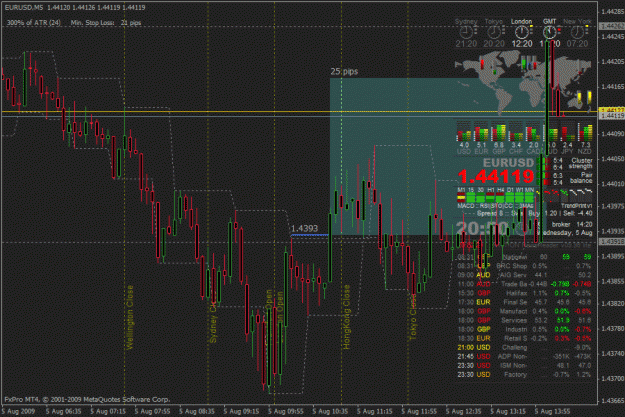Click the NZD currency strength meter bars
The image size is (625, 417).
pyautogui.click(x=585, y=132)
